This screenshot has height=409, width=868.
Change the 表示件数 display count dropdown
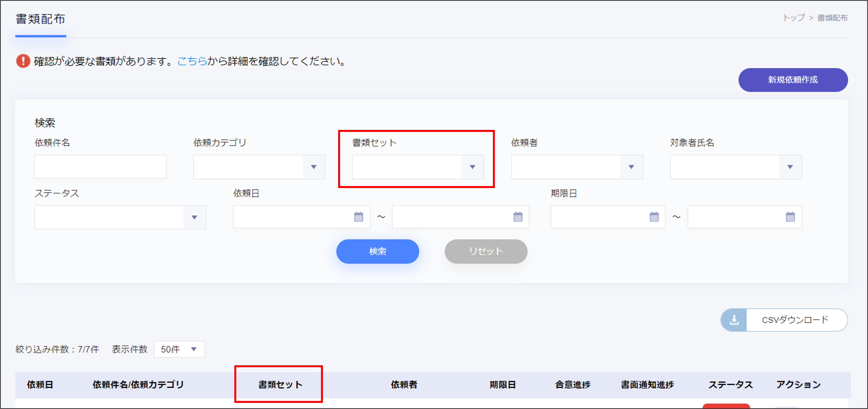coord(179,349)
